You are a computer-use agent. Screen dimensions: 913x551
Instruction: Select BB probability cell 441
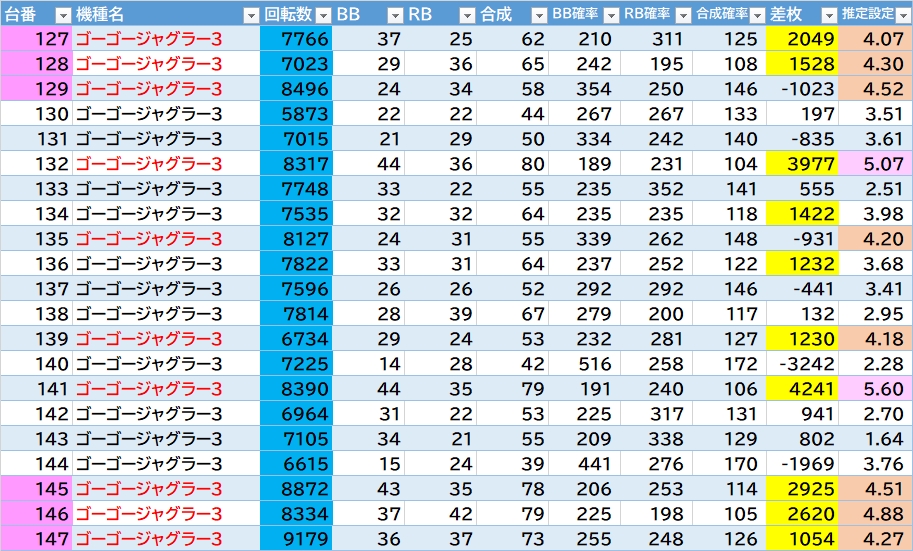pyautogui.click(x=585, y=464)
